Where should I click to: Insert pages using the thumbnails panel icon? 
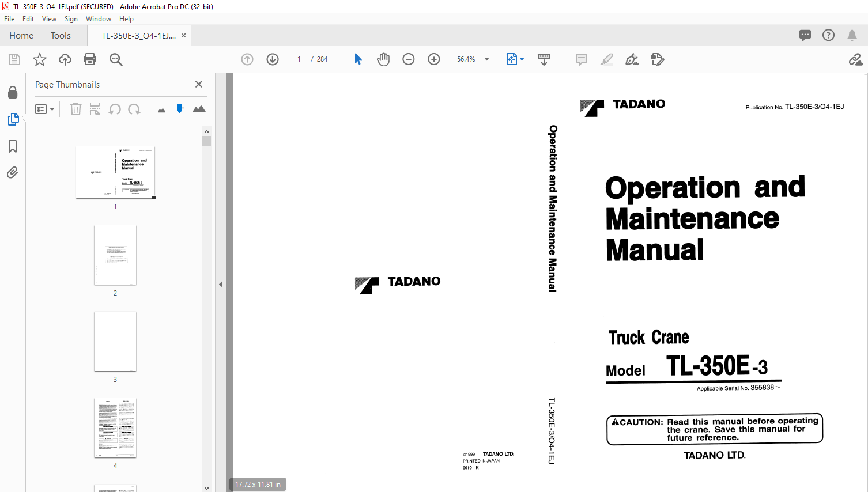(95, 109)
